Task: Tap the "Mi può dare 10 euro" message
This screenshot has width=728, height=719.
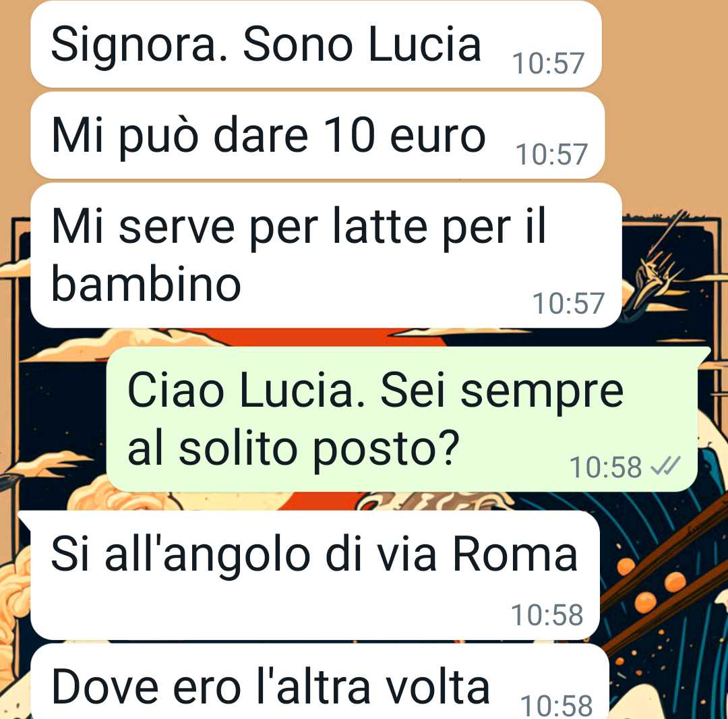Action: point(317,135)
